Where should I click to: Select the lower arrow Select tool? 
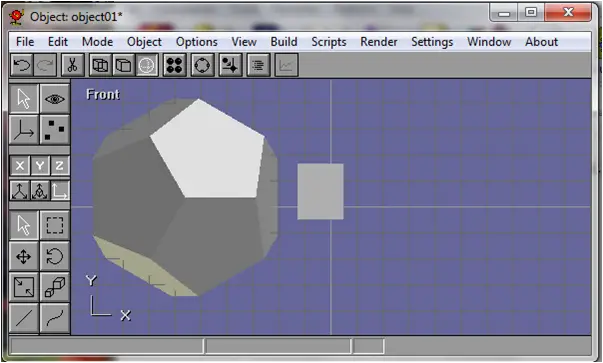click(x=24, y=225)
